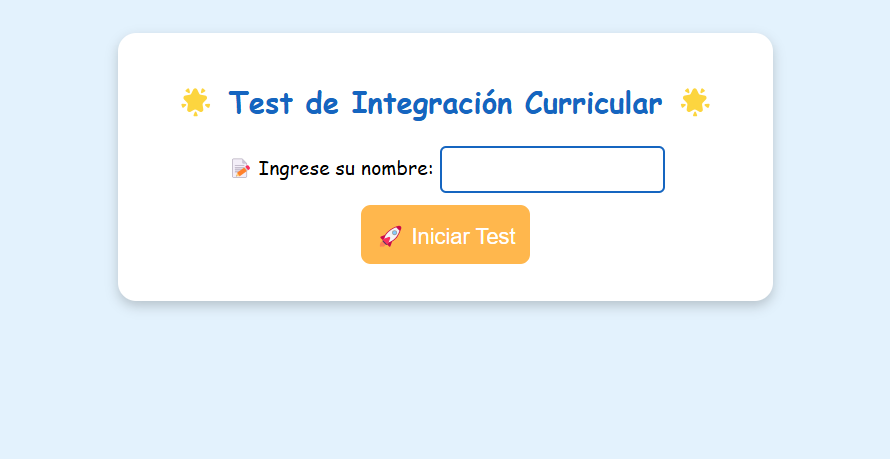Select the "Test de Integración Curricular" heading
Screen dimensions: 890x459
tap(445, 102)
